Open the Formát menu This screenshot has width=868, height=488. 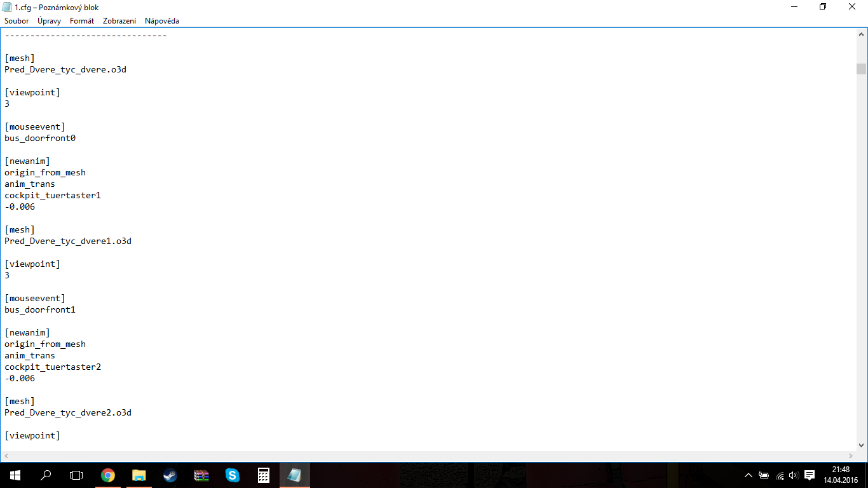tap(82, 21)
